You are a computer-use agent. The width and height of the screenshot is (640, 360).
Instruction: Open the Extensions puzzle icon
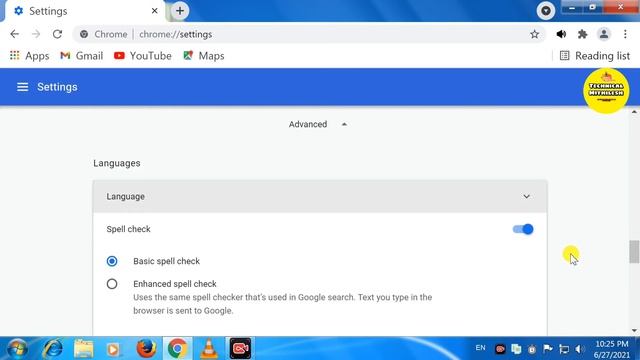click(582, 34)
